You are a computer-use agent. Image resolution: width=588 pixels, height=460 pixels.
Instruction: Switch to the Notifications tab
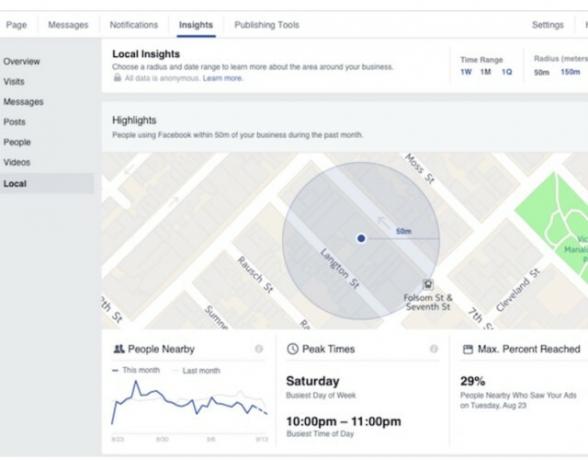tap(134, 25)
